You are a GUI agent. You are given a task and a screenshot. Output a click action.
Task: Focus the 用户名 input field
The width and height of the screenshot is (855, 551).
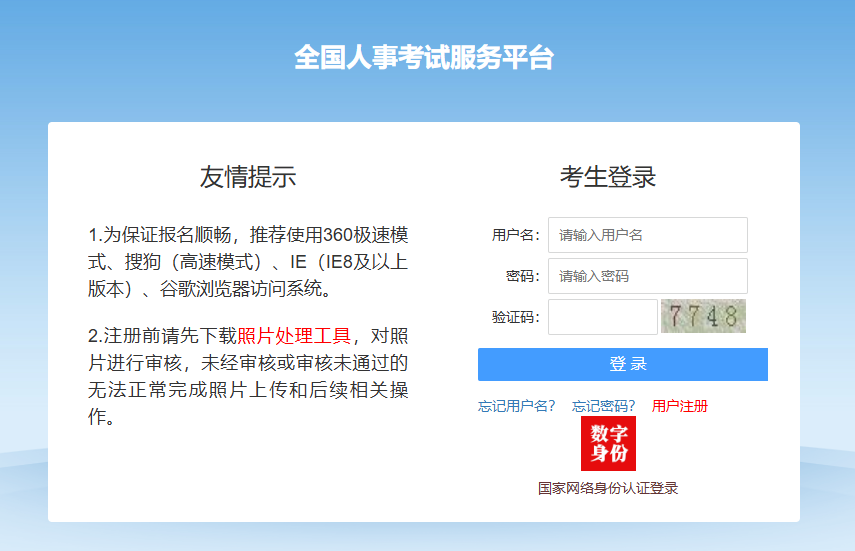(647, 235)
